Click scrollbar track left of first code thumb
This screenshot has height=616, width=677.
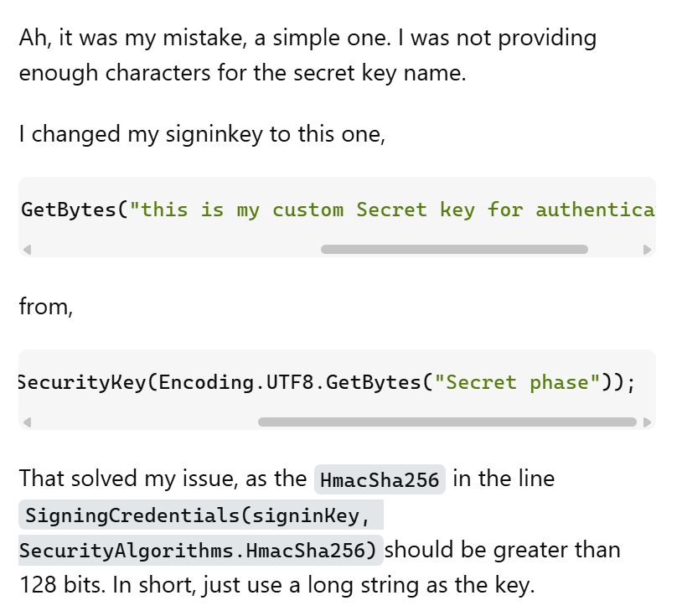click(x=177, y=250)
